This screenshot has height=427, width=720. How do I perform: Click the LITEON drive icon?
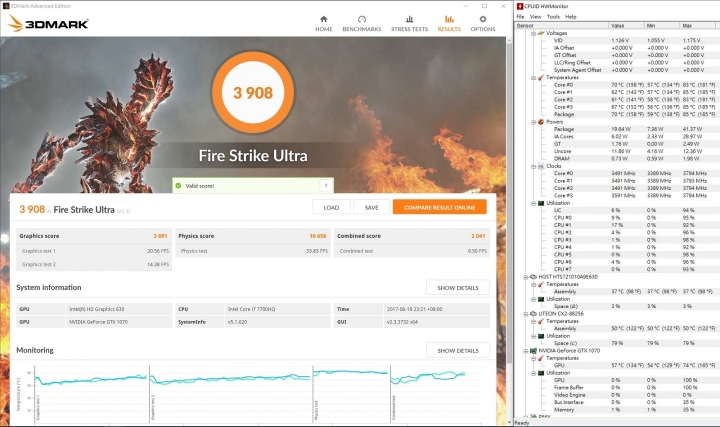click(533, 314)
